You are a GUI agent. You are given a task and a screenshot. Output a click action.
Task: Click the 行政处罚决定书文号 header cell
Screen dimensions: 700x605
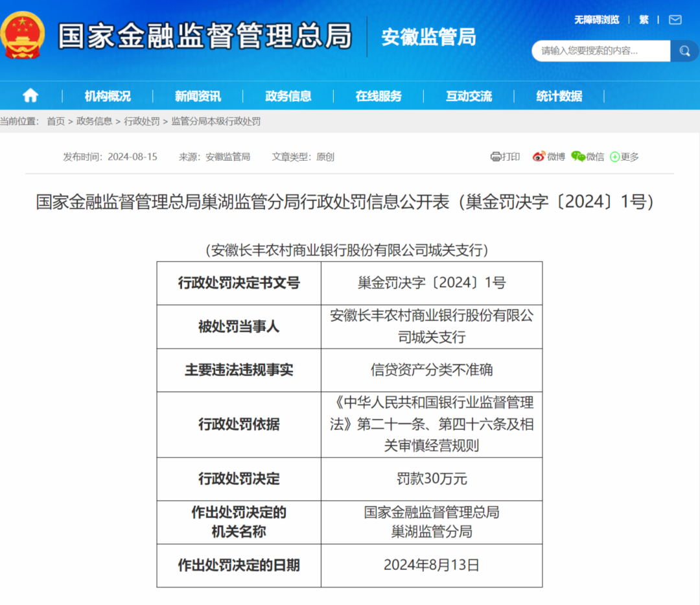239,283
